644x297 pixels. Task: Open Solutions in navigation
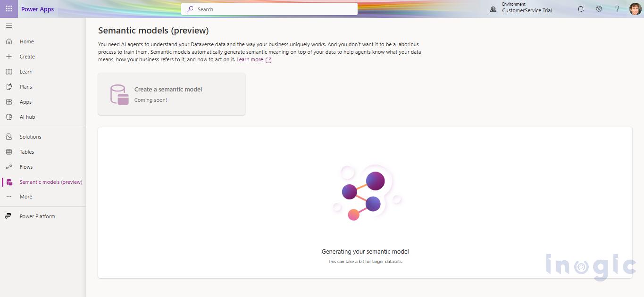42,137
